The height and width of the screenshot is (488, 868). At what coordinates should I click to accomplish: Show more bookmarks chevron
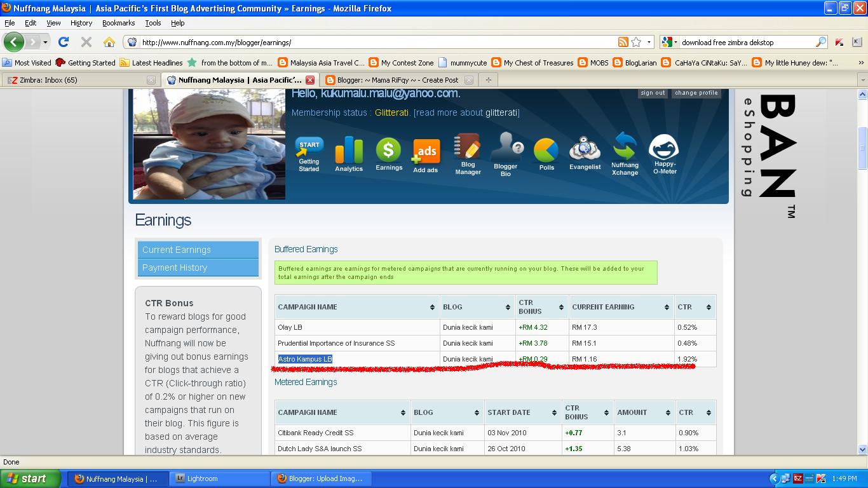[x=862, y=63]
